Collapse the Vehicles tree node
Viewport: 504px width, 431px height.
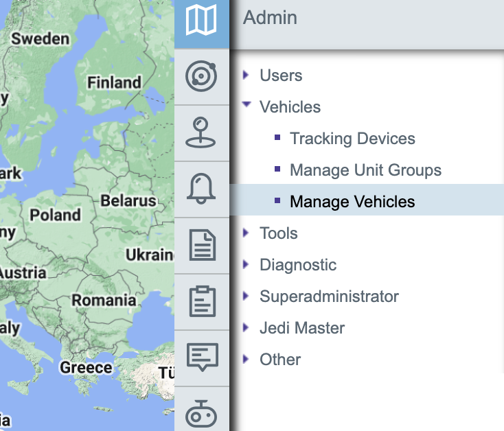tap(246, 107)
